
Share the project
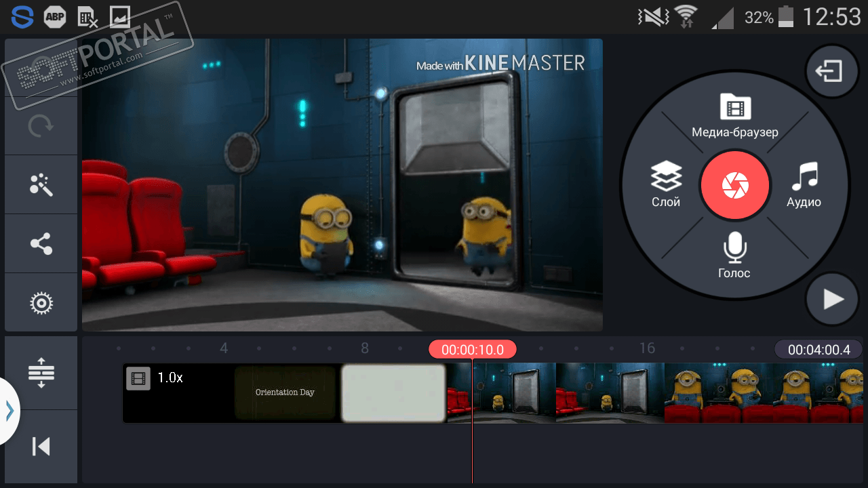[41, 244]
